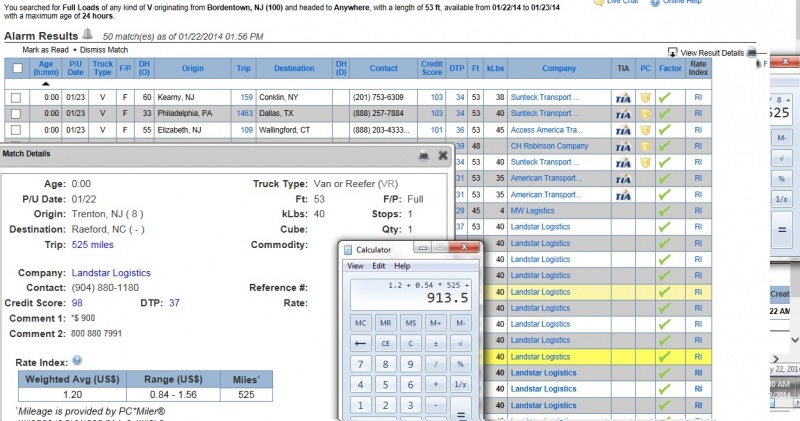Click MS button in Calculator
Screen dimensions: 800x421
[x=411, y=323]
